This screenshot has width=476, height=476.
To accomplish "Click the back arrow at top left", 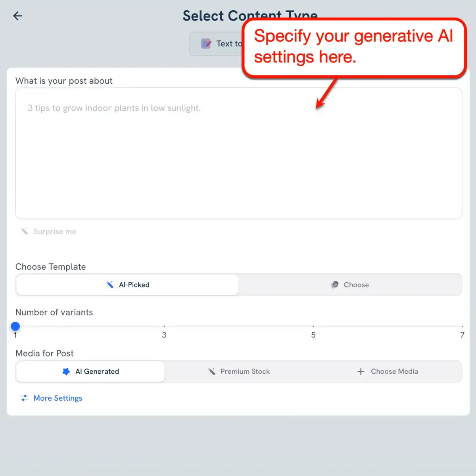I will (x=17, y=16).
